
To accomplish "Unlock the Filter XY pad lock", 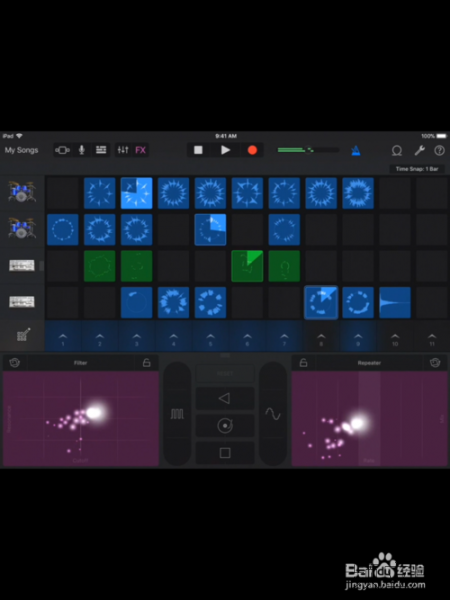I will [147, 362].
